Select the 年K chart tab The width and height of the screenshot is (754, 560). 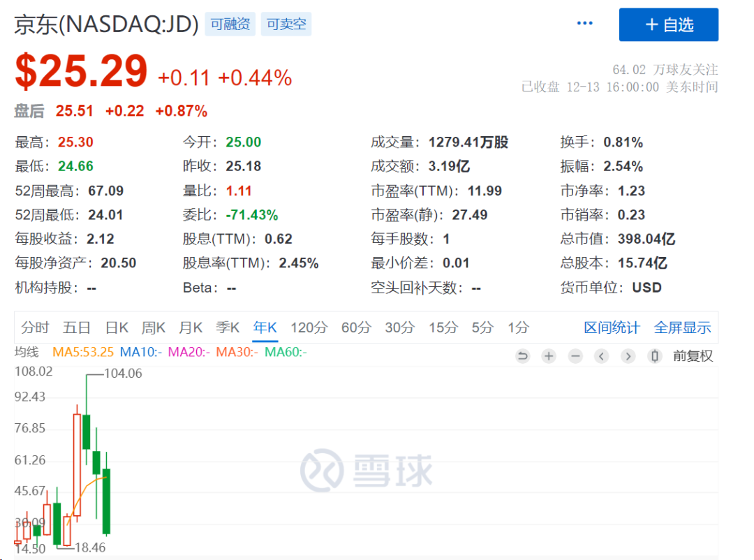tap(265, 327)
